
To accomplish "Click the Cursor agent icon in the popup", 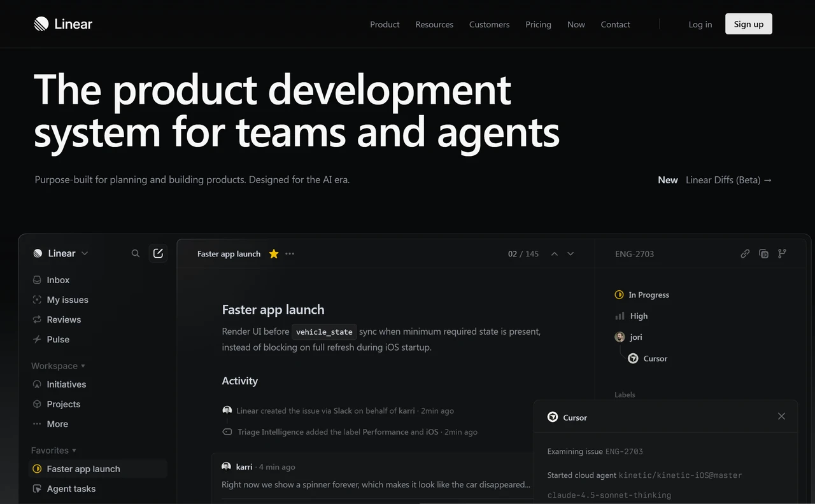I will [x=553, y=417].
